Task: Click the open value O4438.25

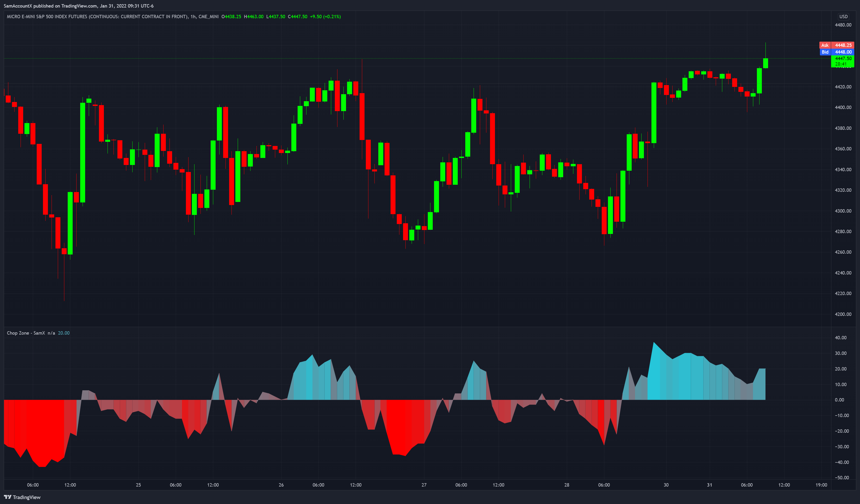Action: [231, 16]
